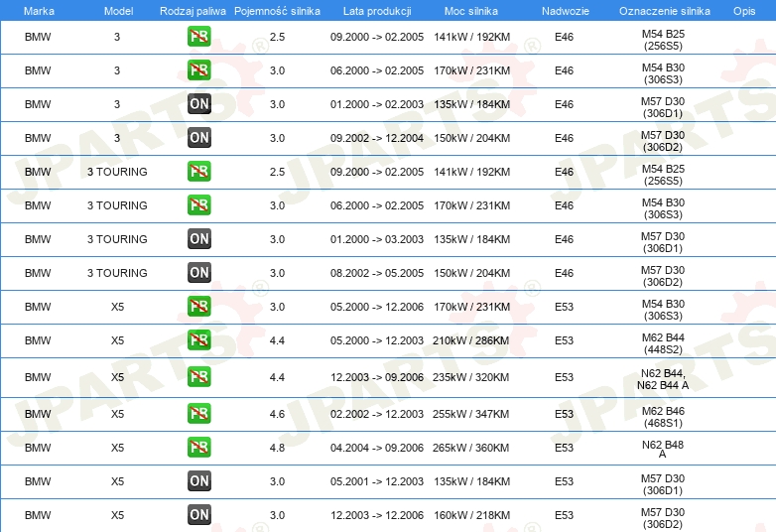Click production dates 04.2004 -> 09.2006
The image size is (776, 532).
377,447
